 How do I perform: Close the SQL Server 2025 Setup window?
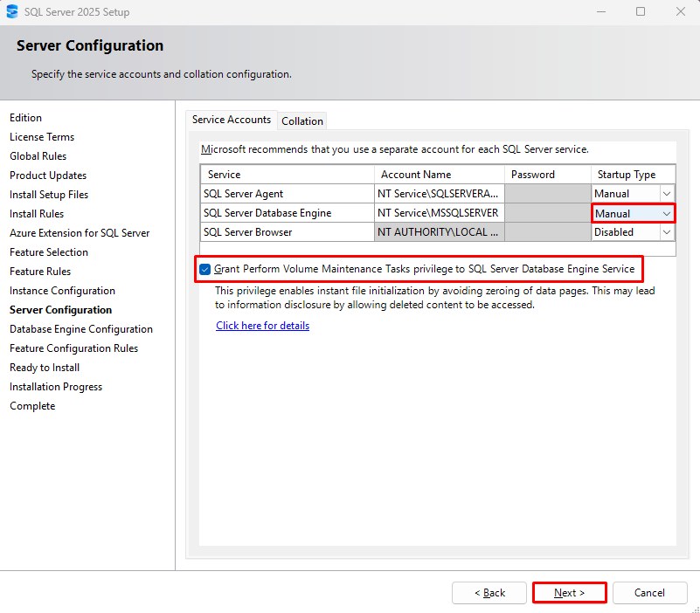[681, 11]
